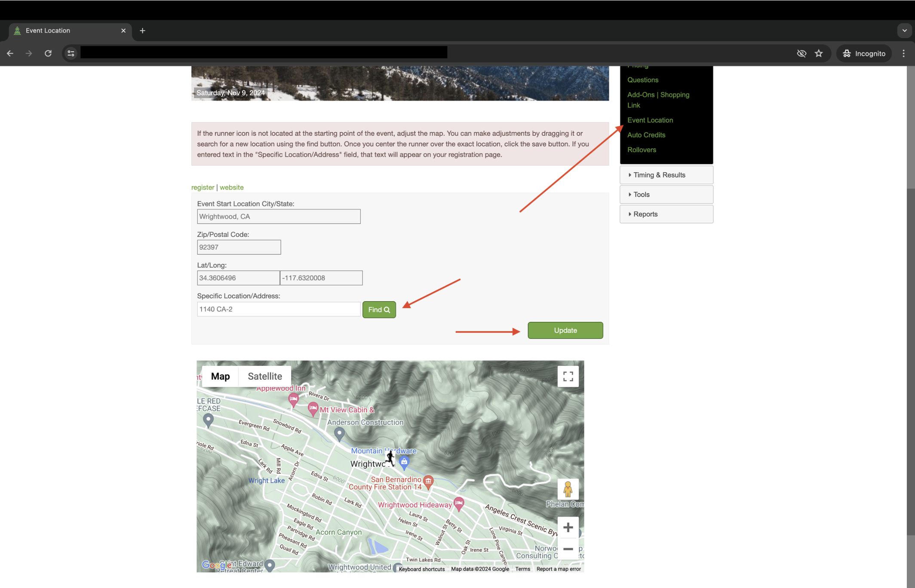The height and width of the screenshot is (588, 915).
Task: Open Event Location in the sidebar
Action: 650,120
